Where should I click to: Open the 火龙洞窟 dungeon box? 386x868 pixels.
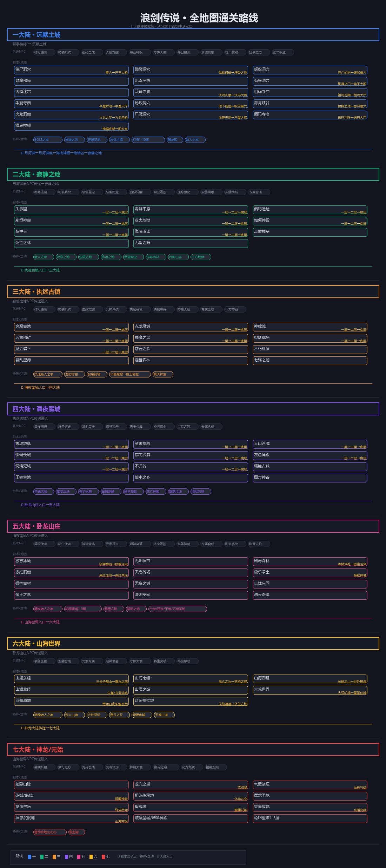click(72, 115)
